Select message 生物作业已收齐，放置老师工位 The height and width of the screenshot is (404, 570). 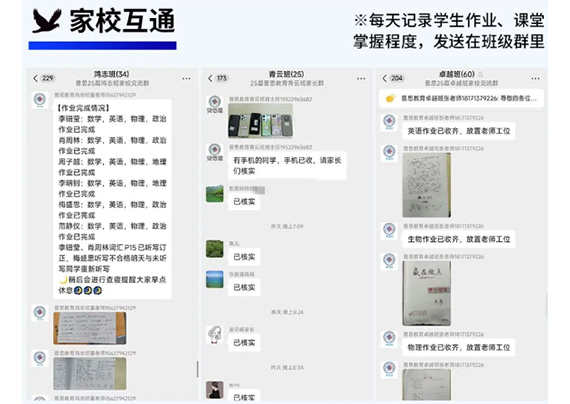click(x=459, y=239)
